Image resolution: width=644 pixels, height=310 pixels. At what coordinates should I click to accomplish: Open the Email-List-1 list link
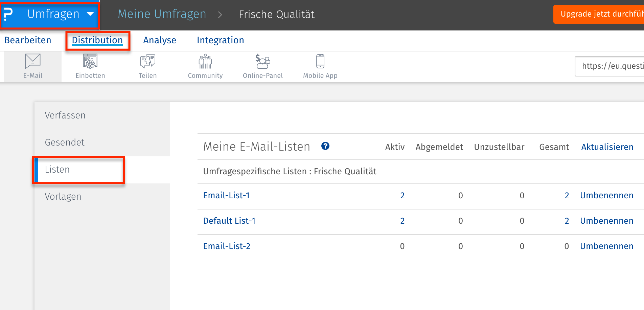(x=226, y=195)
